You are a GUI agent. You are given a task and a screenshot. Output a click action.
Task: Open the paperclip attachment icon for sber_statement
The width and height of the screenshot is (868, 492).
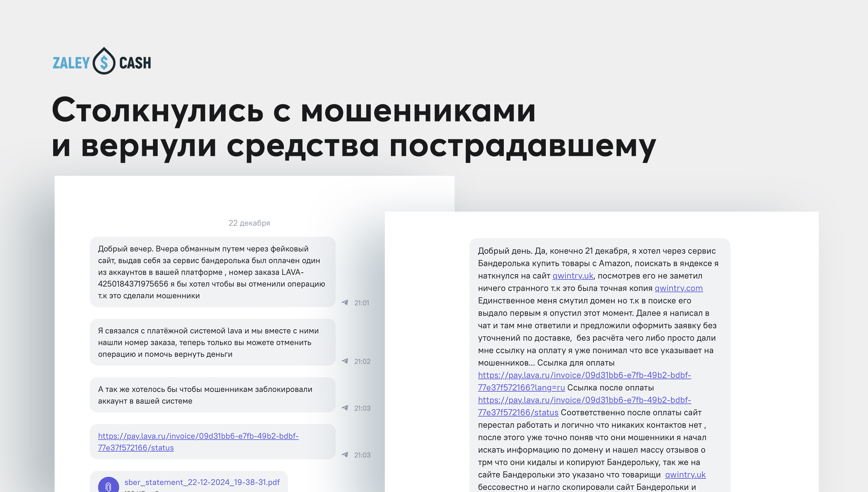pos(108,485)
